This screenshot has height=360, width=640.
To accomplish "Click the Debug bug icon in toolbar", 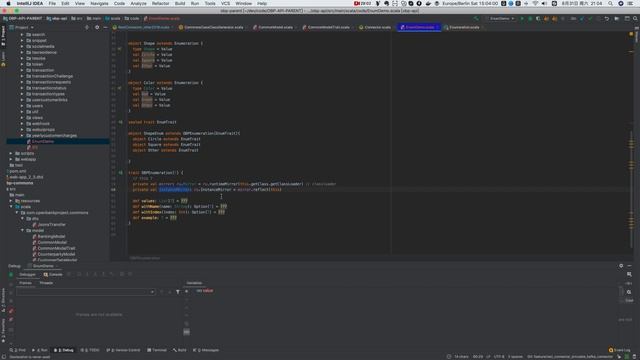I will click(530, 19).
